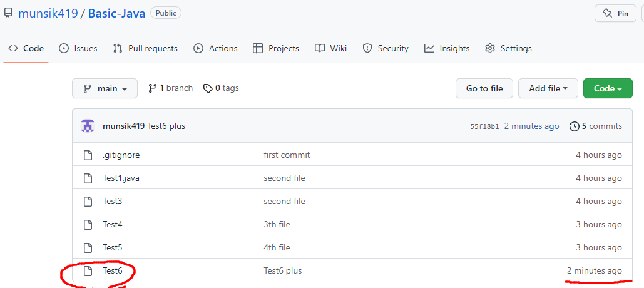Open the .gitignore file

tap(121, 155)
